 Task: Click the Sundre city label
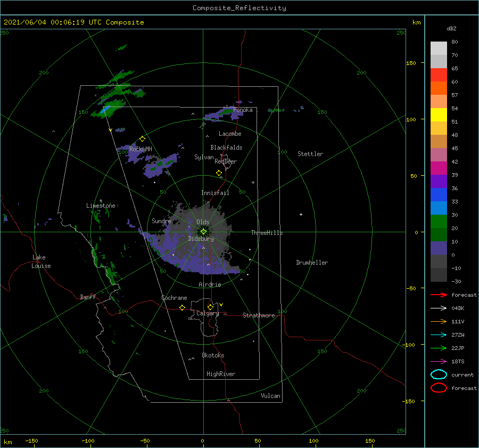tap(161, 221)
